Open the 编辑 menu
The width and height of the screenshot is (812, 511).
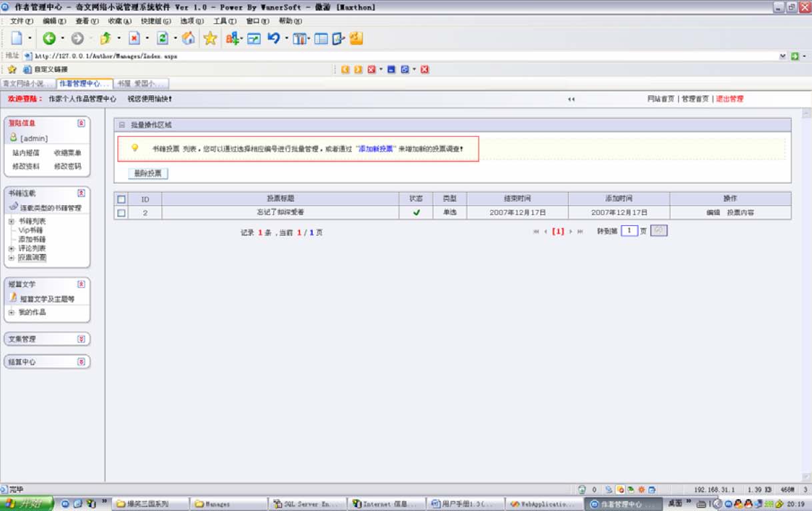pos(54,21)
